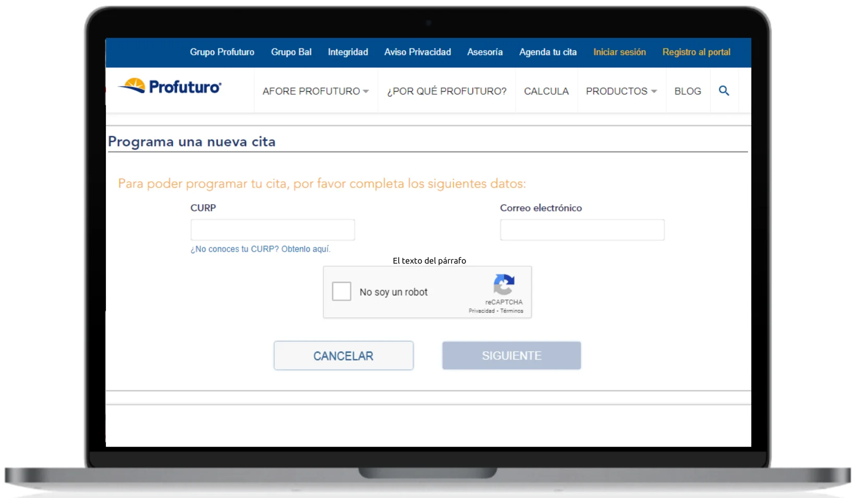Click the Grupo Profuturo link
The image size is (868, 498).
coord(222,52)
